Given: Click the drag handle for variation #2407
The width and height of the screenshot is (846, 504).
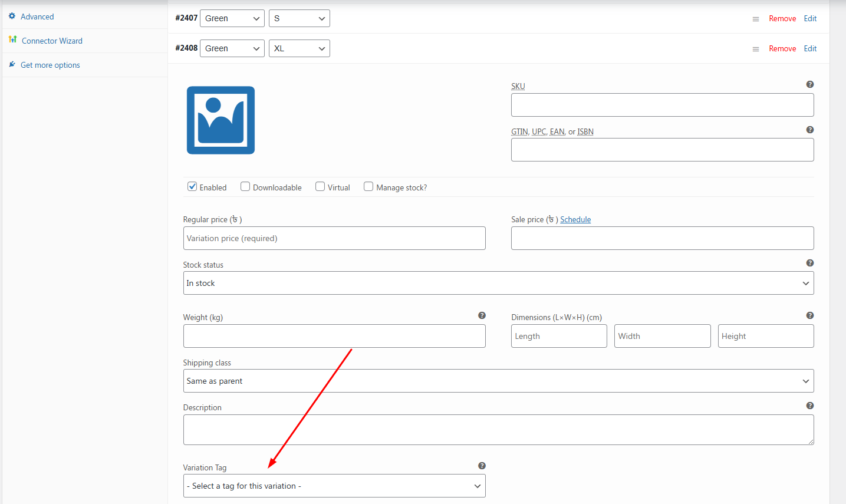Looking at the screenshot, I should pyautogui.click(x=755, y=18).
